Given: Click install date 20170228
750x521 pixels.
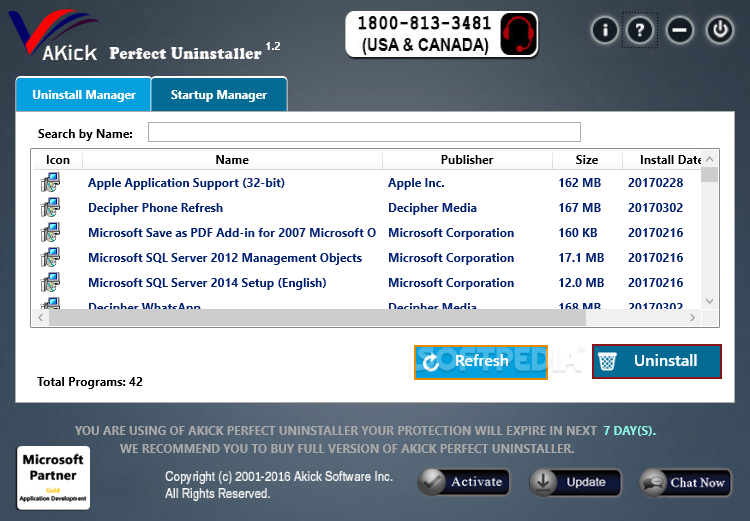Looking at the screenshot, I should click(x=655, y=183).
